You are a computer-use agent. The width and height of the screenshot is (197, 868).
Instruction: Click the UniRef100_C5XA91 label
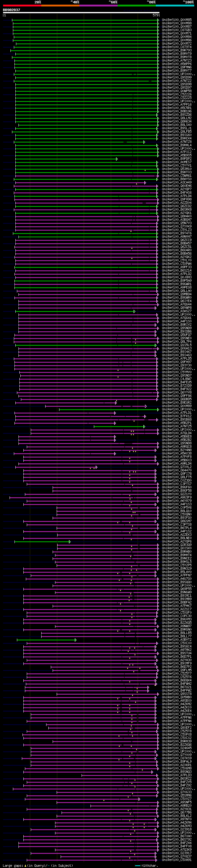[177, 860]
